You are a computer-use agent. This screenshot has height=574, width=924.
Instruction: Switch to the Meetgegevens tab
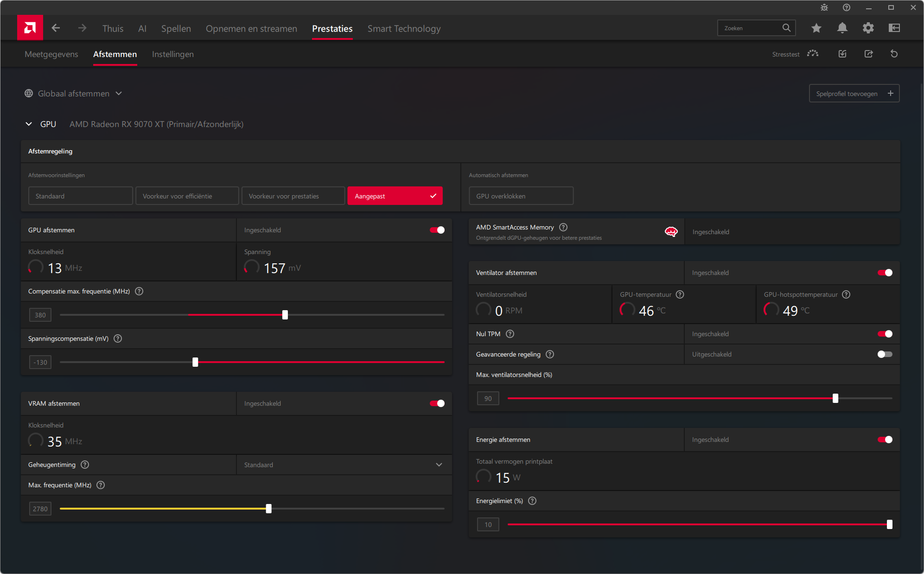click(x=51, y=54)
